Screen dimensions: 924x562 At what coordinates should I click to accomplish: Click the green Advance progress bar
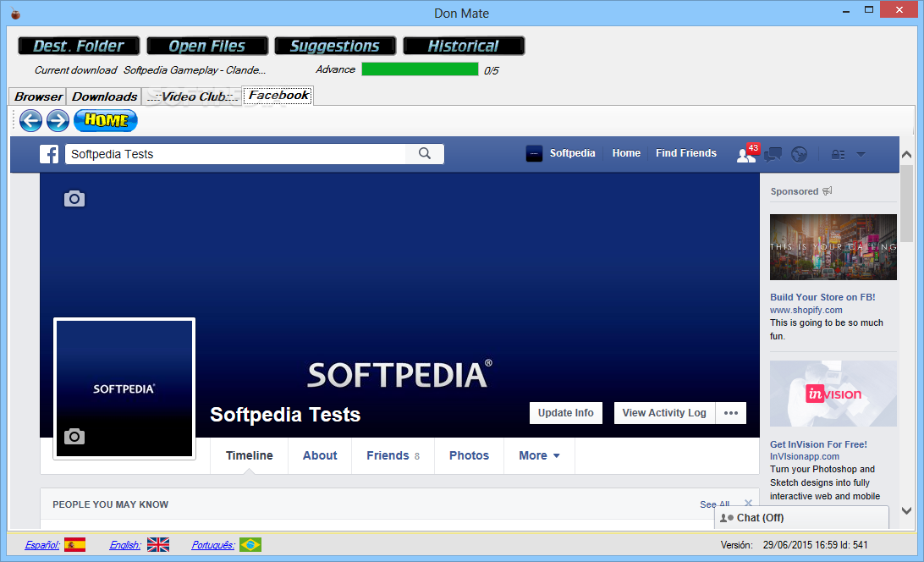(x=421, y=69)
